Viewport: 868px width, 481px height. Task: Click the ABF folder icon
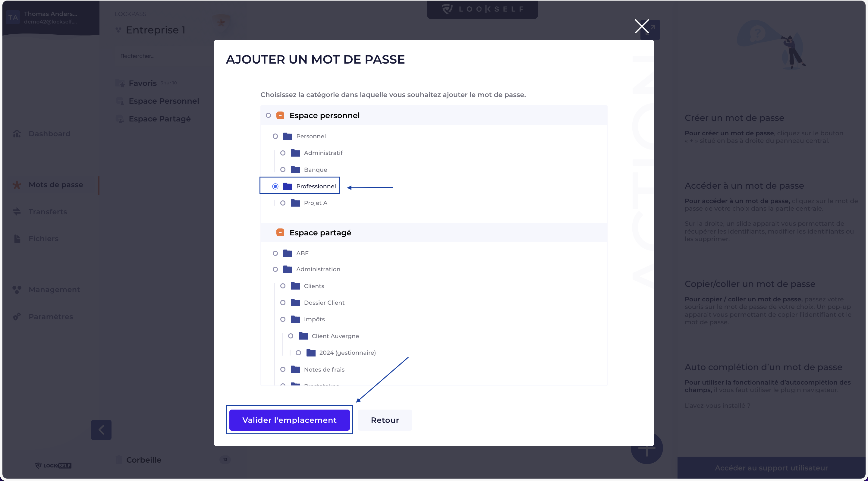tap(288, 253)
